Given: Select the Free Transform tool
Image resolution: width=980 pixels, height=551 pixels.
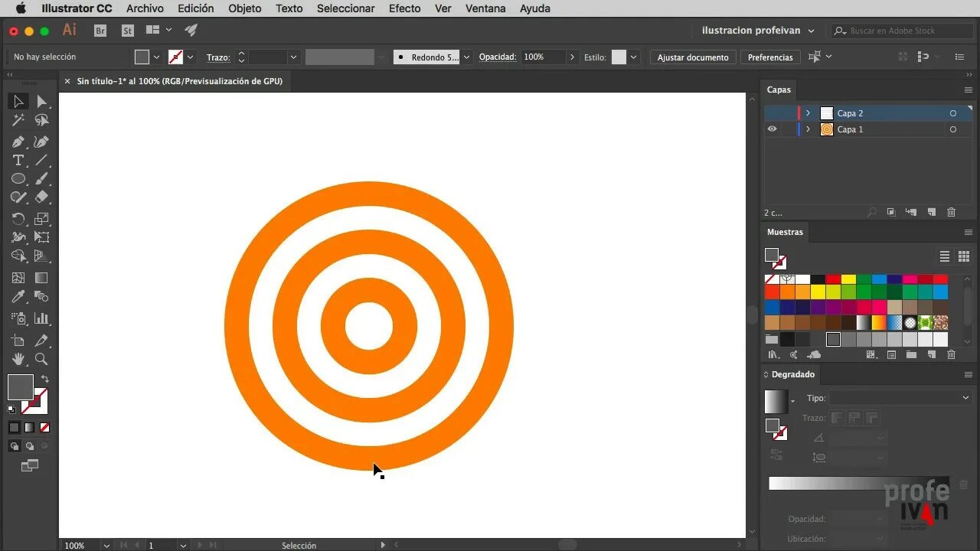Looking at the screenshot, I should [42, 237].
